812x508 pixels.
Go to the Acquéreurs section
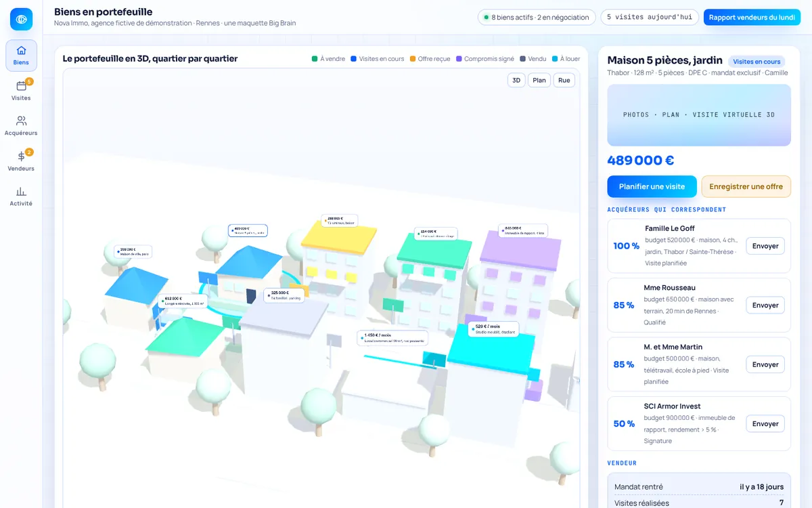pyautogui.click(x=21, y=126)
